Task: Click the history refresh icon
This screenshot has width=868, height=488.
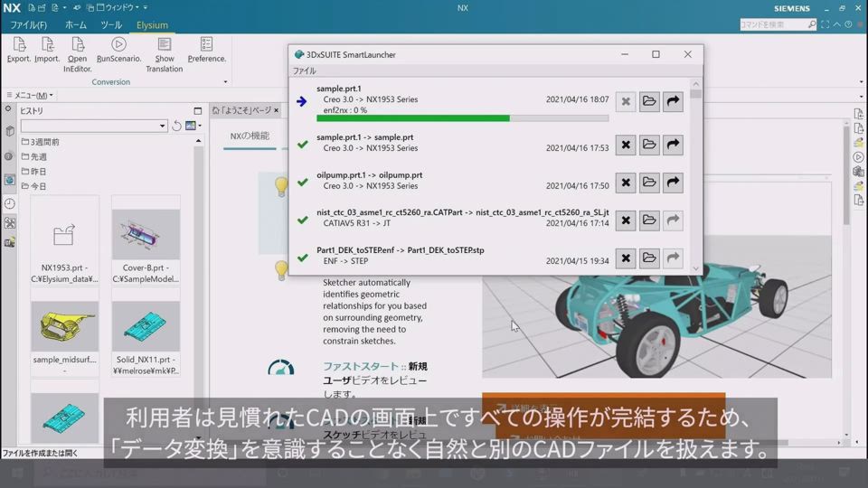Action: tap(176, 126)
